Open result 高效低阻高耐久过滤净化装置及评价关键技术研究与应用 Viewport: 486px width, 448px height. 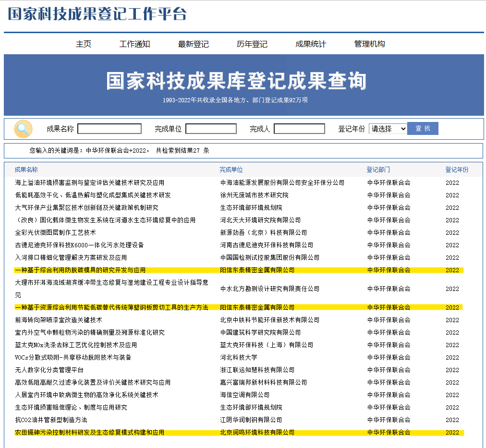coord(93,383)
